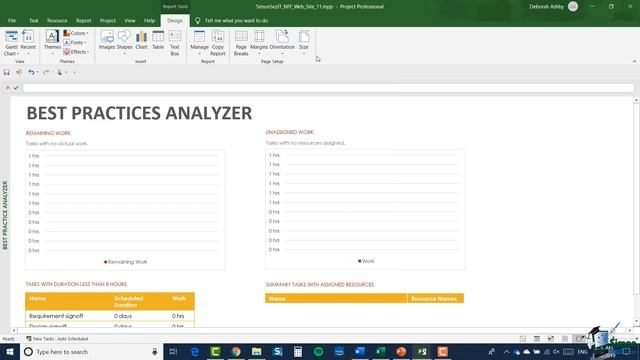The image size is (640, 360).
Task: Open the Shapes insert gallery
Action: (124, 43)
